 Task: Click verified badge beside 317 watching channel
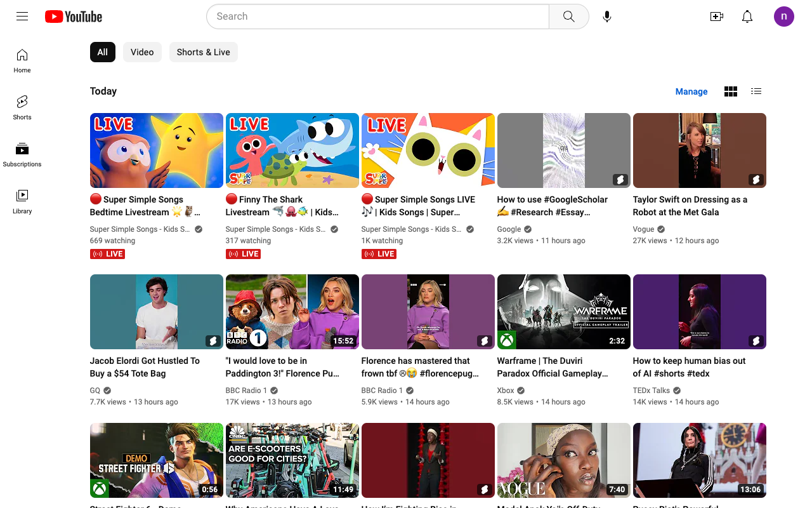tap(334, 229)
